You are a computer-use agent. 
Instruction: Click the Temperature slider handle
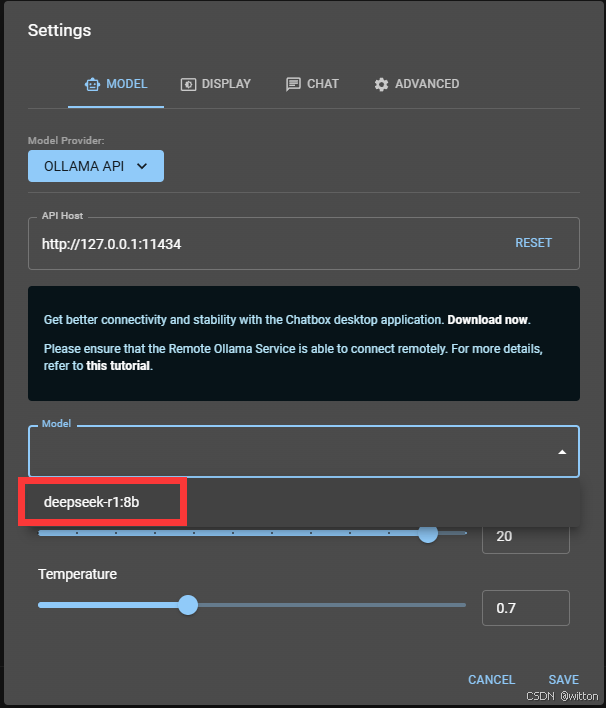pos(187,605)
